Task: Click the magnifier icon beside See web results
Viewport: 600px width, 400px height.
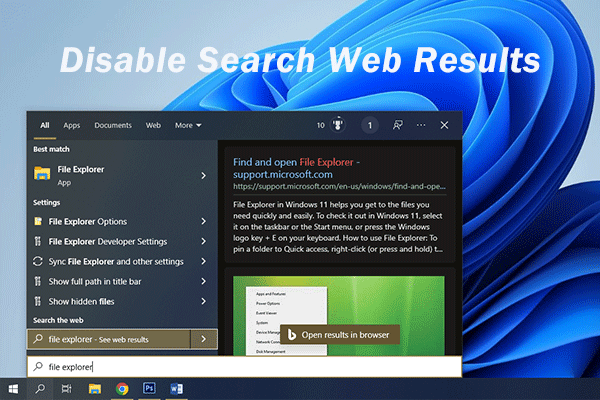Action: (x=38, y=339)
